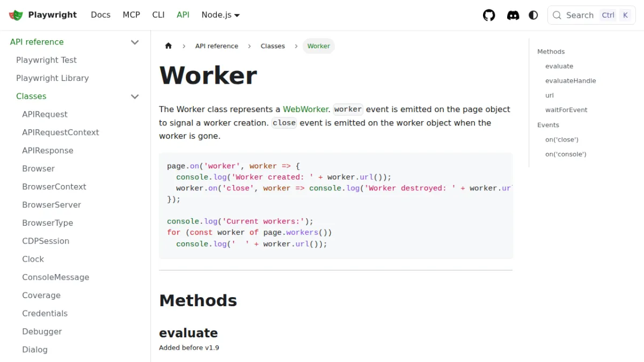Follow the WebWorker link

(x=305, y=109)
